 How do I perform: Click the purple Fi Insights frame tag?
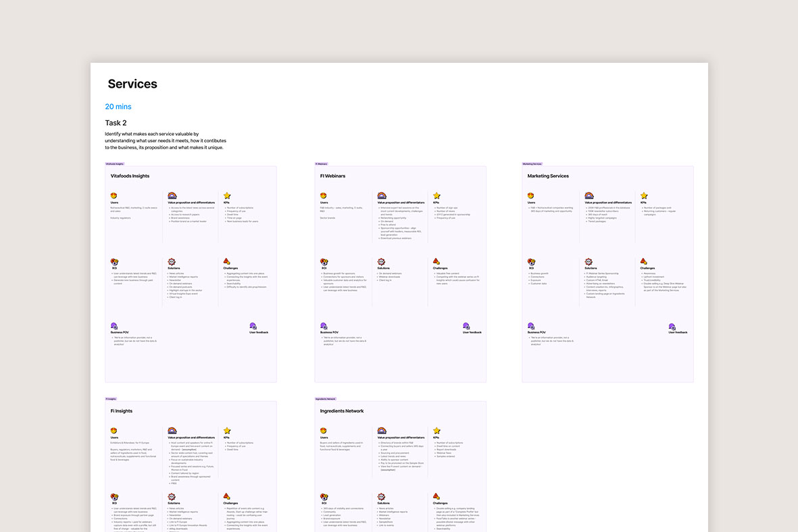coord(111,399)
